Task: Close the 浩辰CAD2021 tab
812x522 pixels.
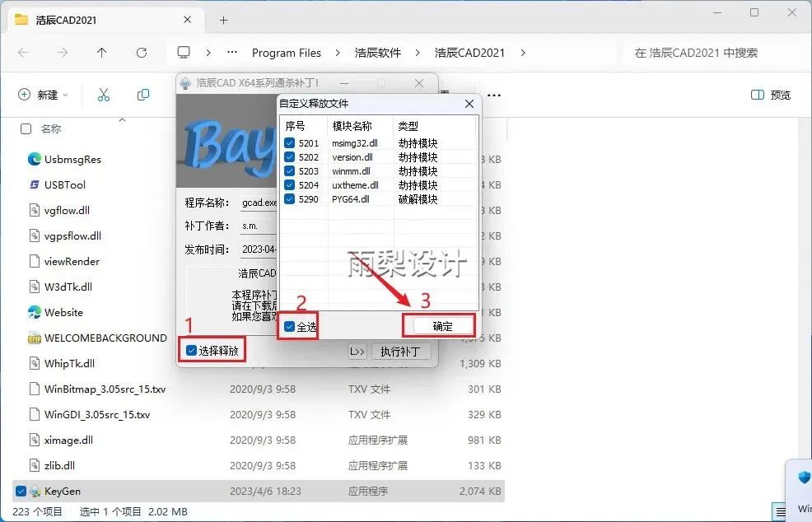Action: coord(188,20)
